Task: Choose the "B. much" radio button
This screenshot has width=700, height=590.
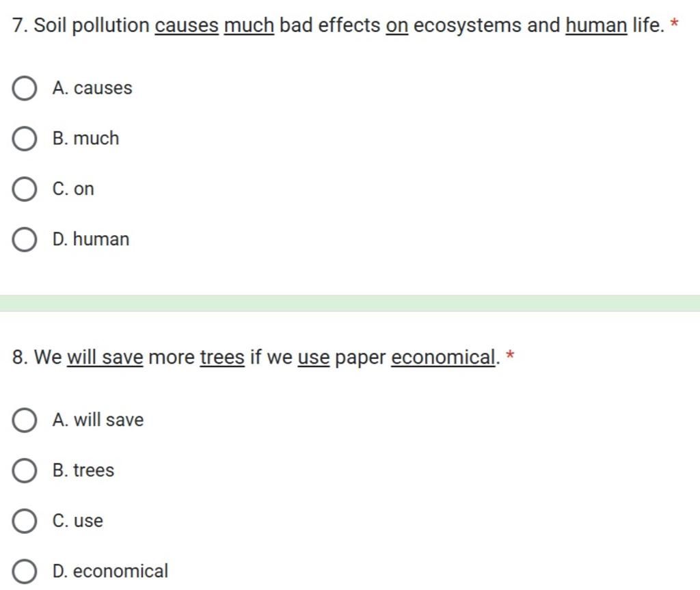Action: coord(25,139)
